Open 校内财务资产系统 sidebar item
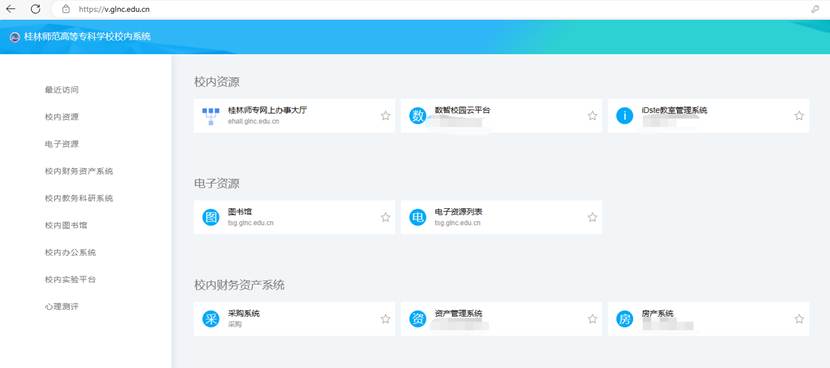 (x=79, y=171)
